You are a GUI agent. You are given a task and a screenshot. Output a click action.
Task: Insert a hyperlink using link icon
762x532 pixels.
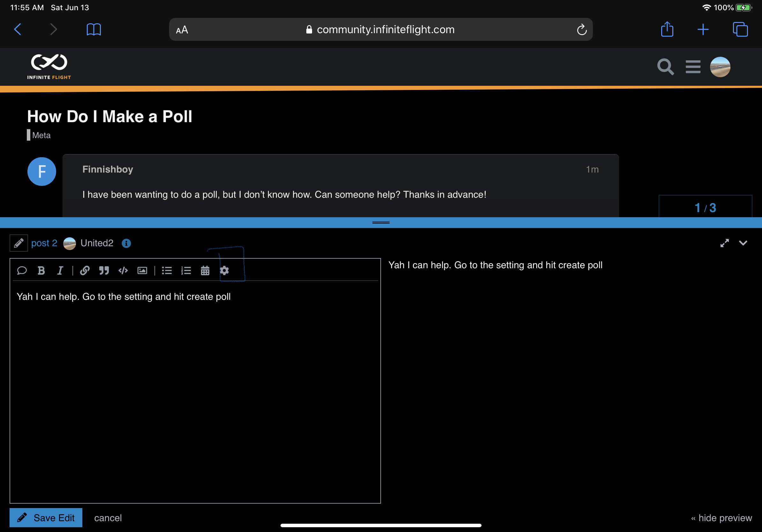(85, 271)
